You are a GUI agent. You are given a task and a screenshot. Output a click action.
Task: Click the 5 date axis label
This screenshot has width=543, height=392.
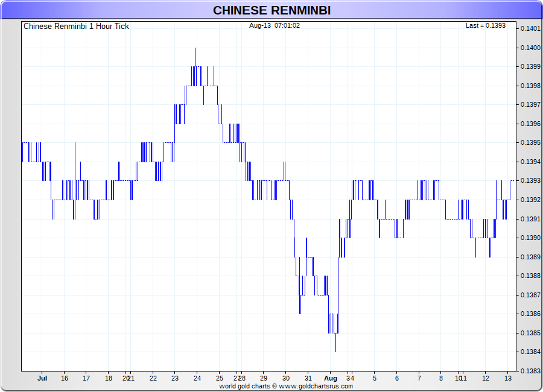pos(374,378)
